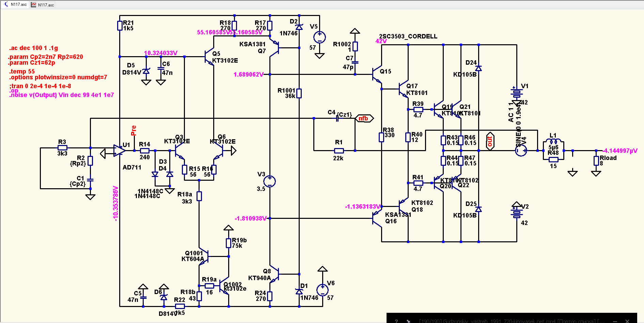Viewport: 644px width, 323px height.
Task: Switch to the N117.asc schematic tab
Action: [15, 4]
